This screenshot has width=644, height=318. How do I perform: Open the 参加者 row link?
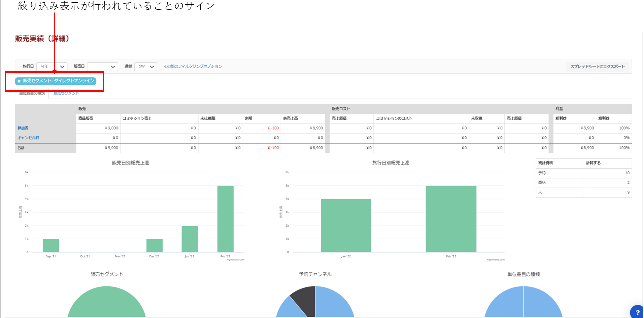pos(23,128)
